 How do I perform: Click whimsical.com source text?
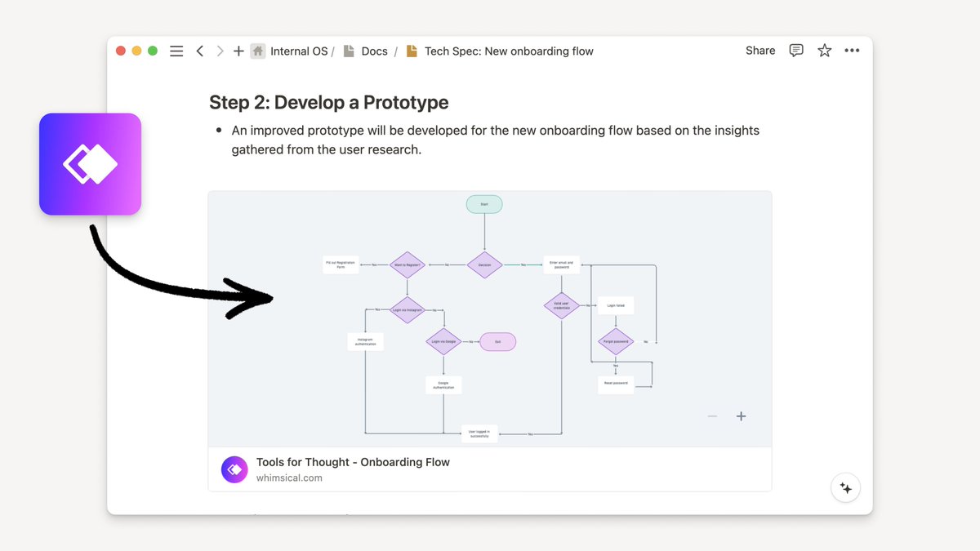289,478
